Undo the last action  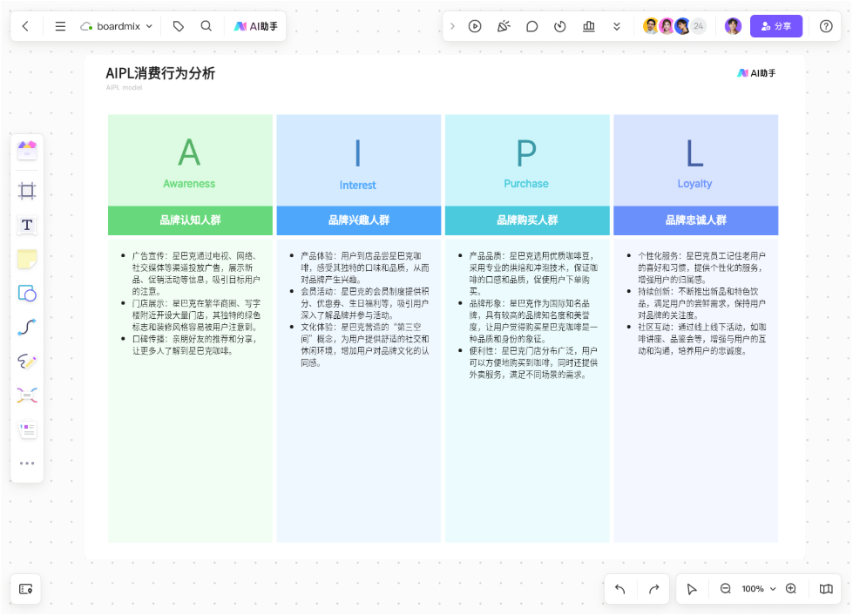(620, 589)
